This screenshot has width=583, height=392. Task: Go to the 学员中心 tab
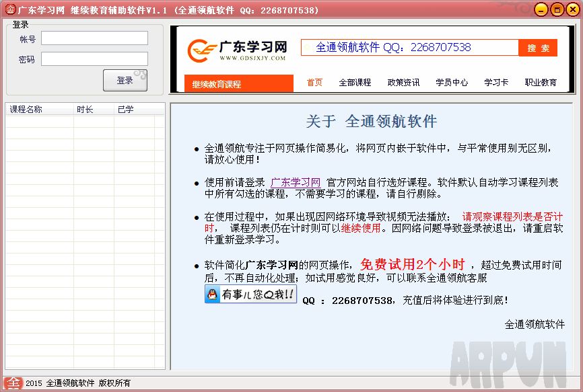[453, 82]
